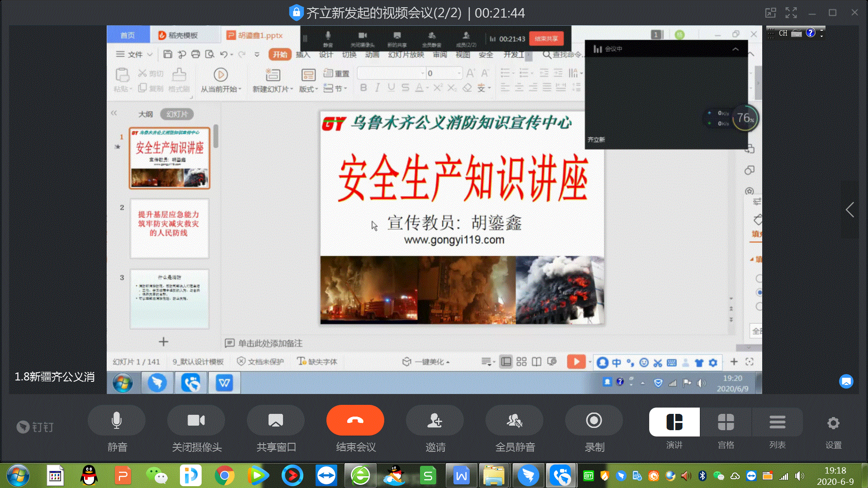Mute all participants with 全员静音

514,421
